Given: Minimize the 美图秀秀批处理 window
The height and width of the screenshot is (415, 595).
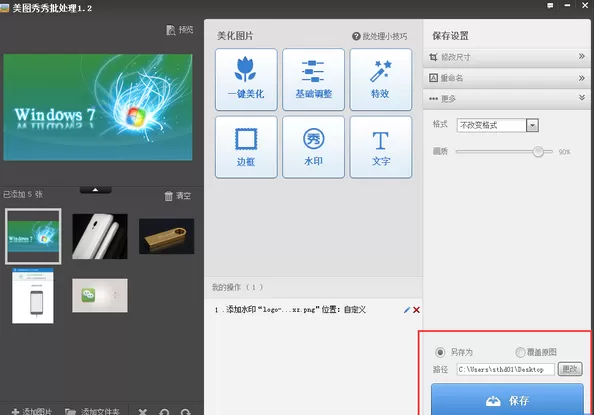Looking at the screenshot, I should [x=567, y=5].
